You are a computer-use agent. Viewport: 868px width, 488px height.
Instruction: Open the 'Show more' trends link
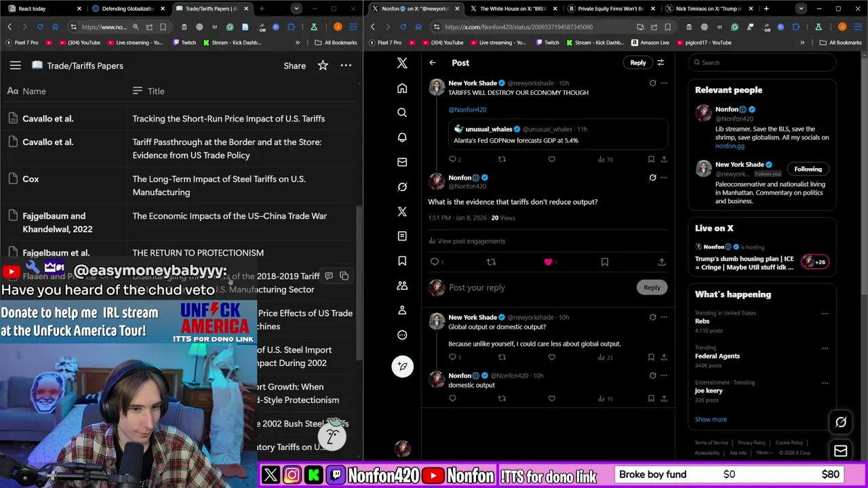pos(711,420)
